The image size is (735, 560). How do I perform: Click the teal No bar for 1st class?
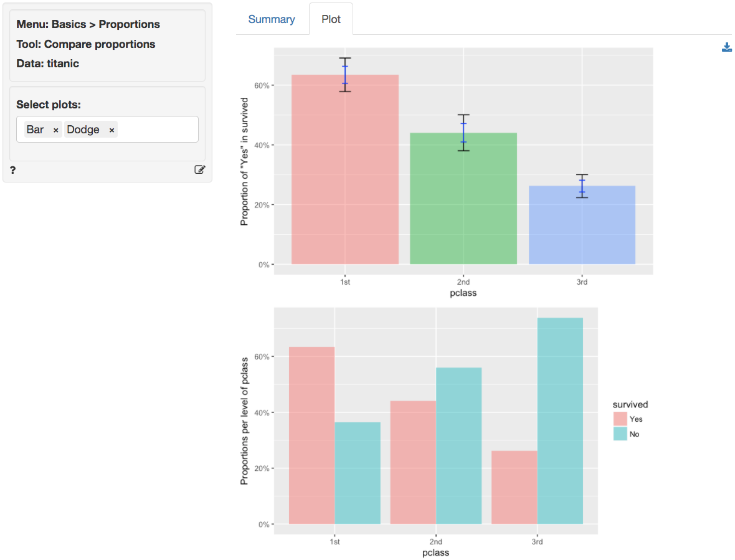pos(358,473)
